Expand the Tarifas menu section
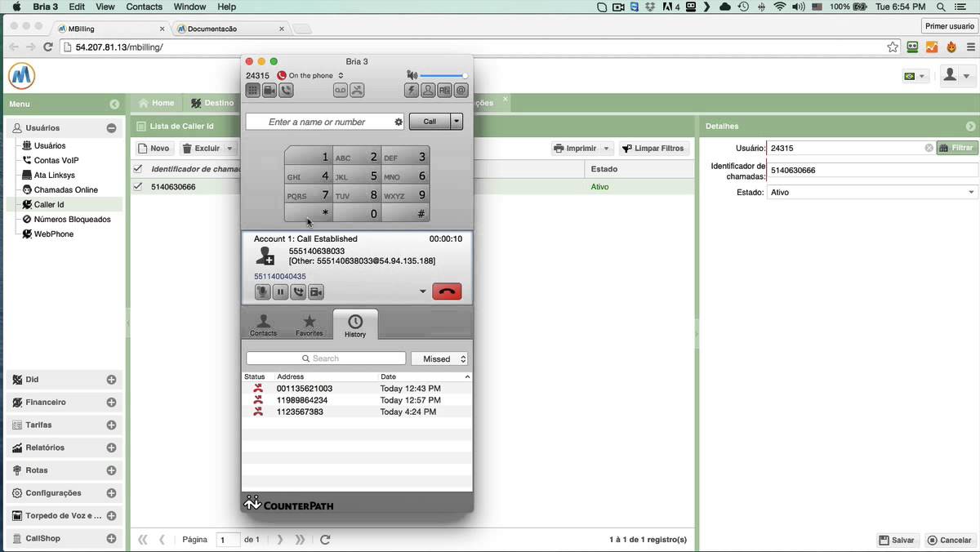The width and height of the screenshot is (980, 552). (x=111, y=425)
